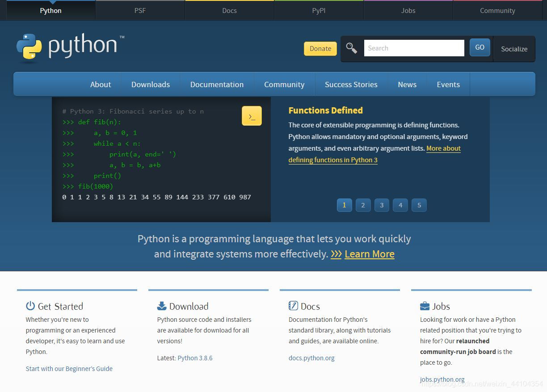Open the Jobs top tab

point(408,10)
